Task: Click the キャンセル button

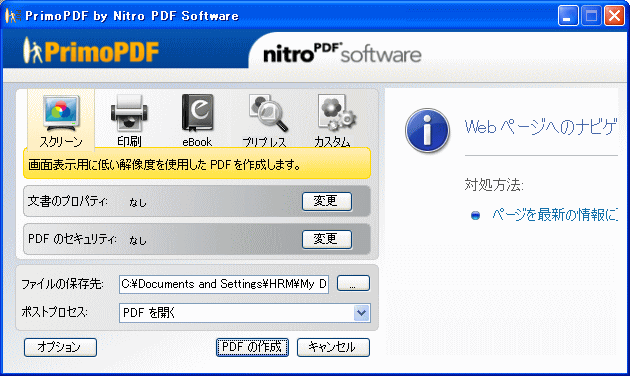Action: click(333, 347)
